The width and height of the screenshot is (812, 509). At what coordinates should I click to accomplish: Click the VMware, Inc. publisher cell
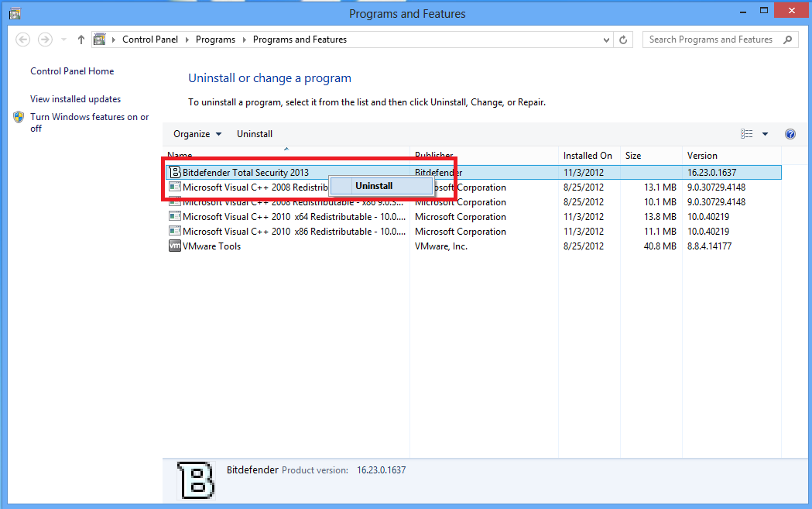point(440,246)
